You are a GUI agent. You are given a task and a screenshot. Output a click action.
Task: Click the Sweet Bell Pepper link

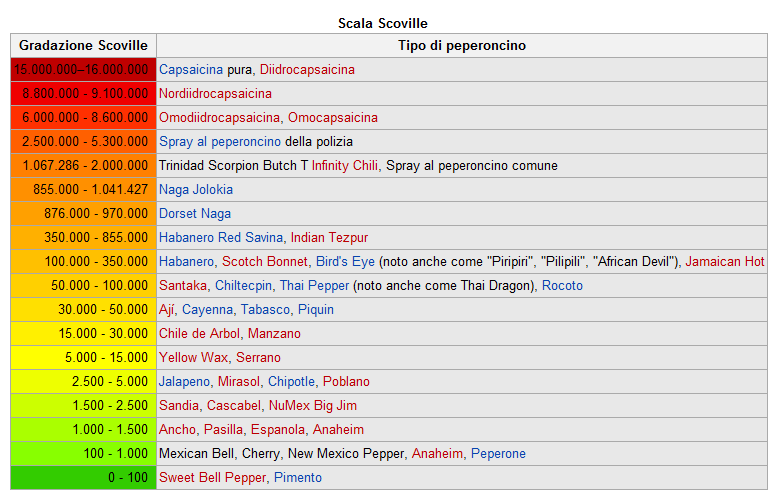pos(212,478)
